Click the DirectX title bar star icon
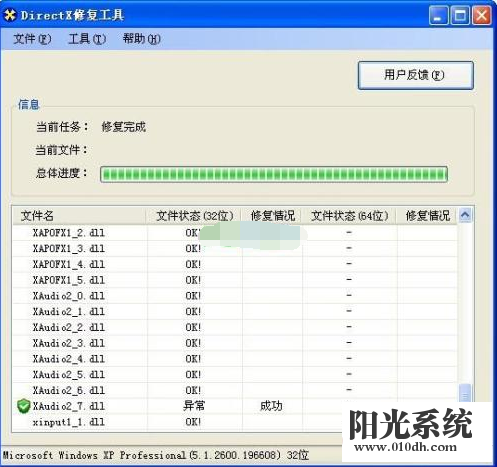497x467 pixels. pyautogui.click(x=10, y=15)
